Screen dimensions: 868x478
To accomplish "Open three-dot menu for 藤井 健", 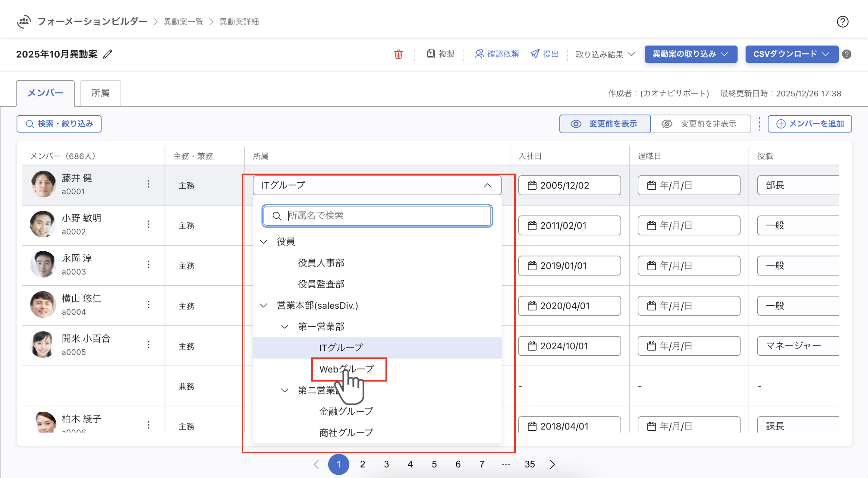I will [149, 184].
